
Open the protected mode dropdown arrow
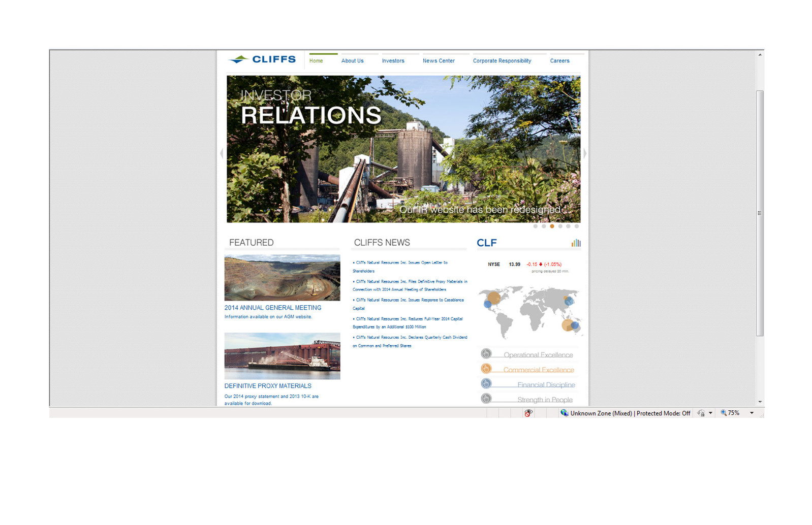(x=710, y=413)
